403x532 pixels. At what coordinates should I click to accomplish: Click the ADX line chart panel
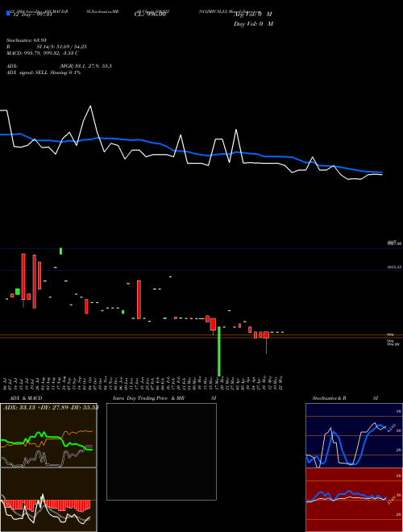pyautogui.click(x=48, y=435)
